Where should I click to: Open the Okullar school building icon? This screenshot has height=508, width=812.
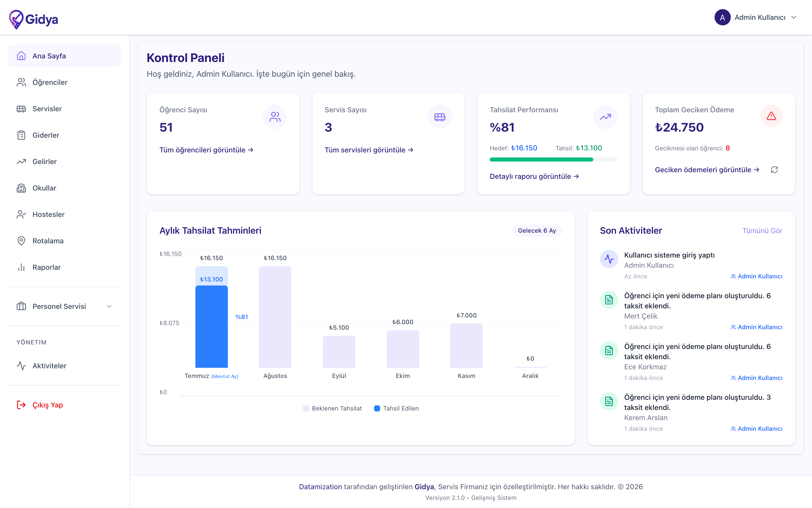(x=21, y=188)
